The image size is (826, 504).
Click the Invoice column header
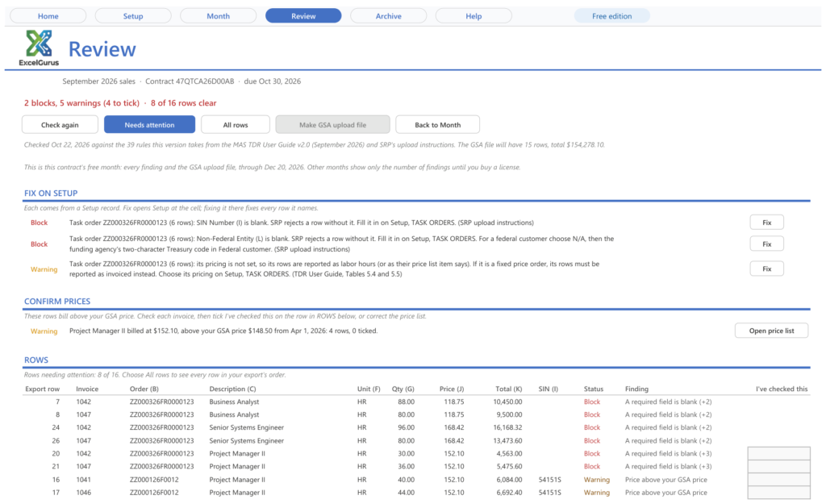click(87, 389)
